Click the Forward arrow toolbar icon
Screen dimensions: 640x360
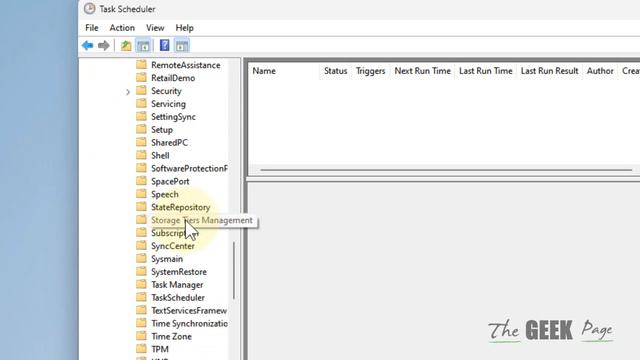point(104,45)
